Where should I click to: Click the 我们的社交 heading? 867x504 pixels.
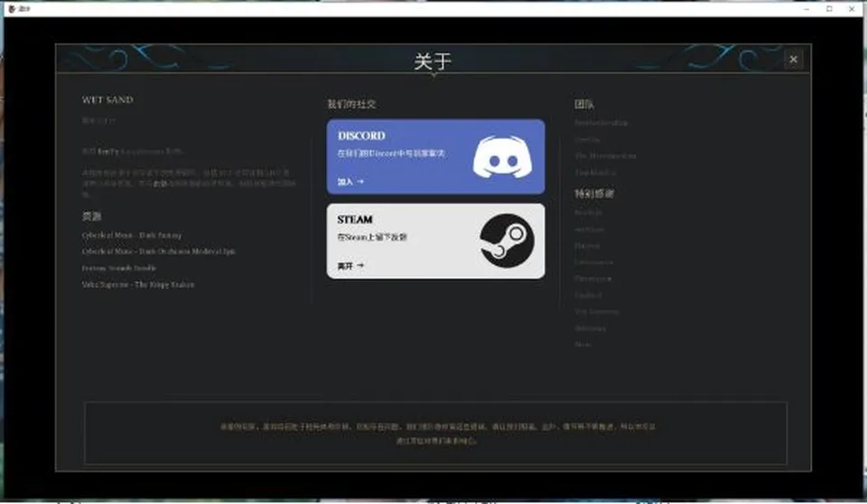pos(351,104)
